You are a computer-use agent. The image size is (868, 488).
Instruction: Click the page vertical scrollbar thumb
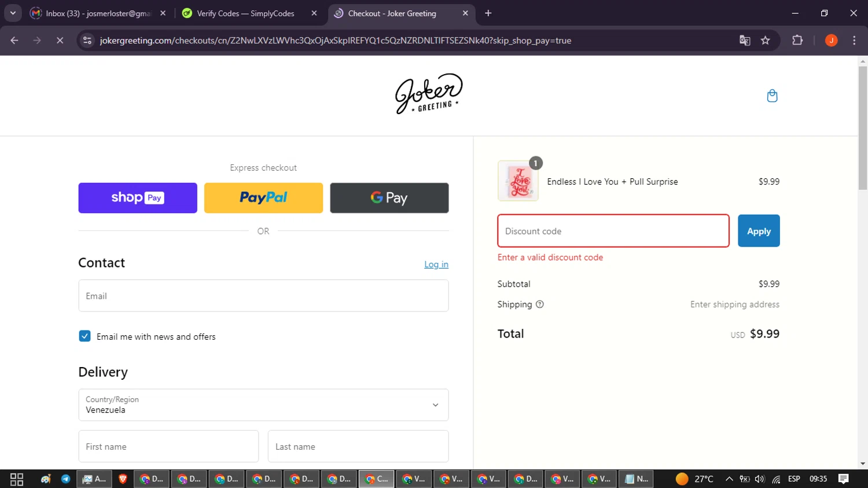click(863, 127)
